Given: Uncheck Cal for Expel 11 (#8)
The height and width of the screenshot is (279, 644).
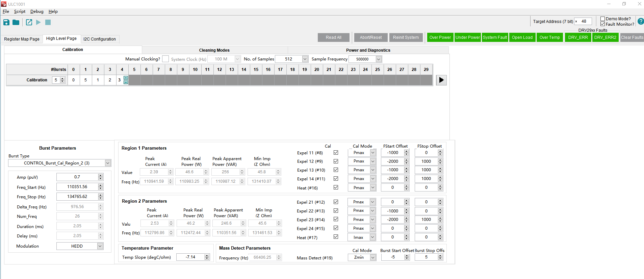Looking at the screenshot, I should [336, 153].
